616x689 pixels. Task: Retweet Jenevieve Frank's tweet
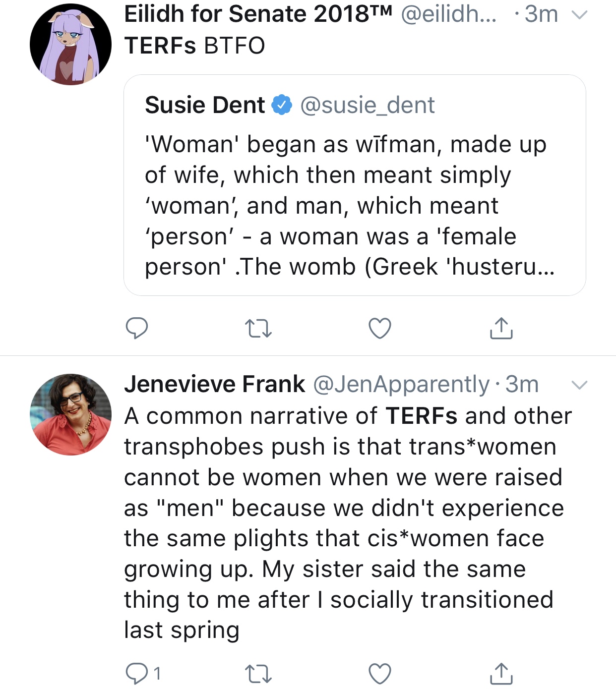click(258, 674)
